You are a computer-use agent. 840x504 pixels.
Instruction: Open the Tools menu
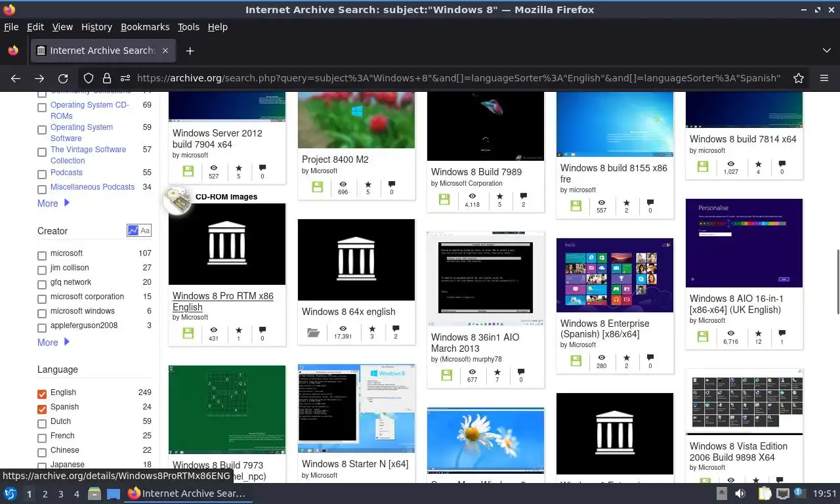click(x=188, y=27)
